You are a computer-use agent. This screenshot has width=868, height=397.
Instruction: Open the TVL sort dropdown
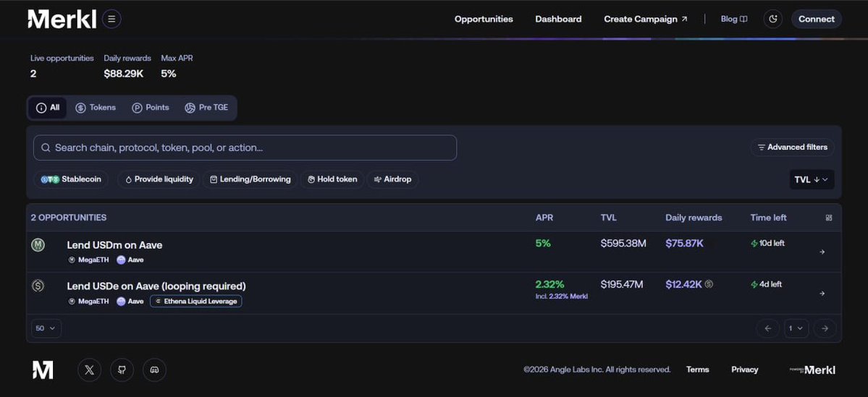point(812,180)
